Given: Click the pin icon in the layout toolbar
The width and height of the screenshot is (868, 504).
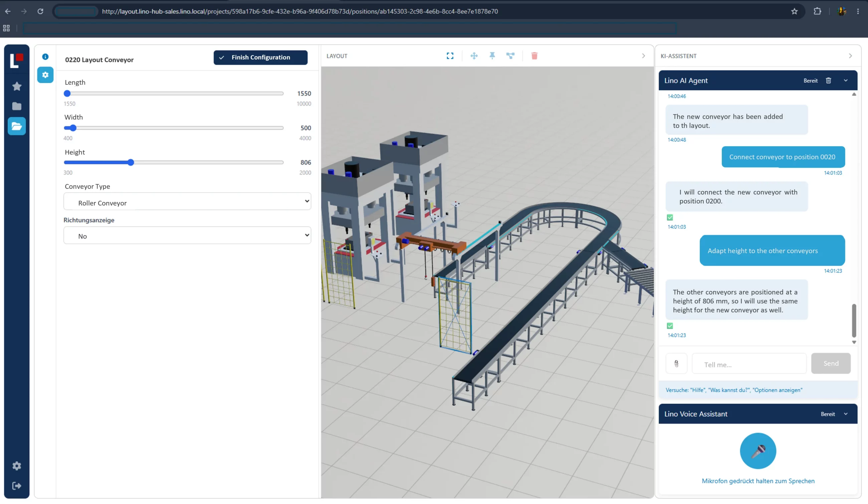Looking at the screenshot, I should click(492, 56).
